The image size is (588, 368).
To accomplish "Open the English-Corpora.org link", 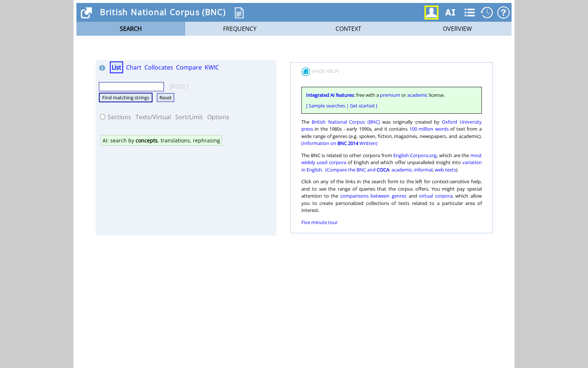I will click(415, 156).
